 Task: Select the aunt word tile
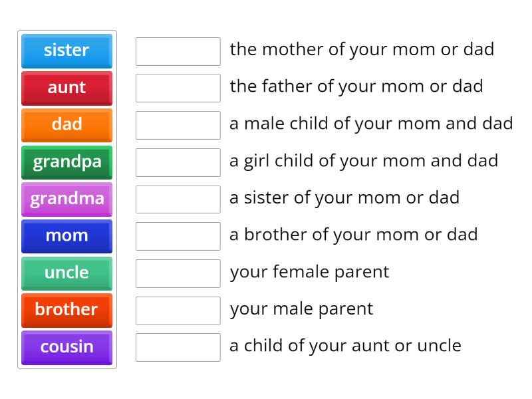(66, 88)
